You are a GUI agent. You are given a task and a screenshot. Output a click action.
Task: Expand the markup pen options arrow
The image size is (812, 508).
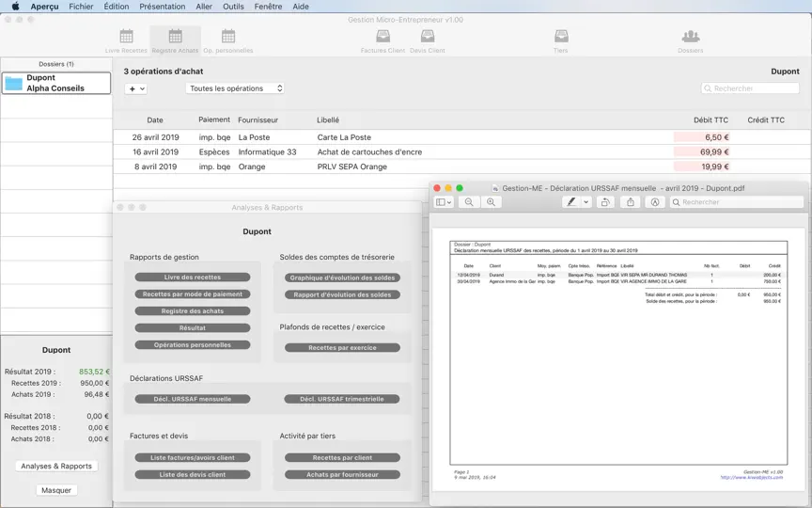[x=586, y=202]
